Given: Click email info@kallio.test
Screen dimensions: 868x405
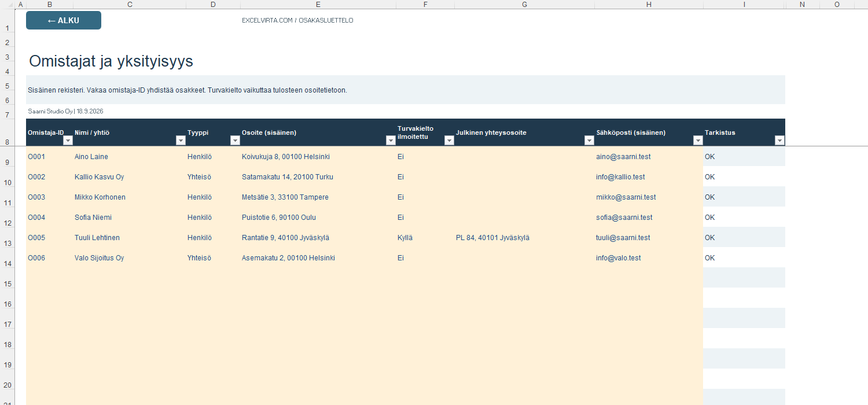Looking at the screenshot, I should [x=649, y=177].
